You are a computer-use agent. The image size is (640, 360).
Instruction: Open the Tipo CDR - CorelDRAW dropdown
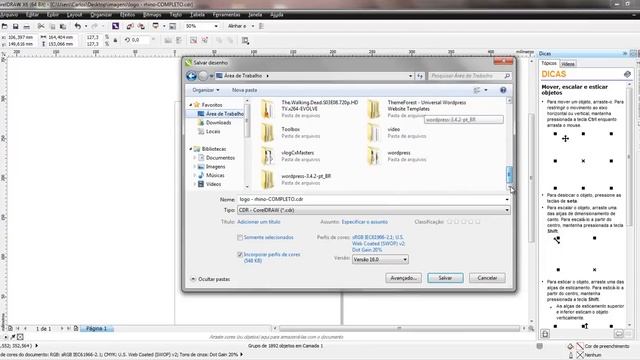point(373,210)
